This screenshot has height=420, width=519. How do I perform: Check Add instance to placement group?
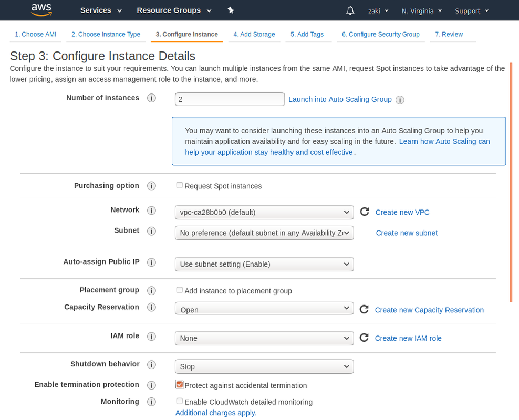[180, 290]
